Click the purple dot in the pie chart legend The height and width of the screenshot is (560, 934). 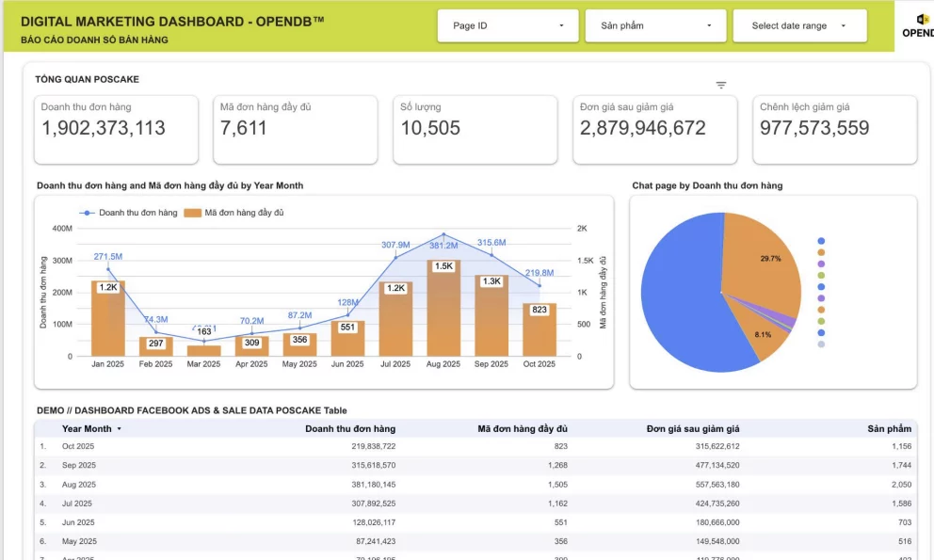821,264
